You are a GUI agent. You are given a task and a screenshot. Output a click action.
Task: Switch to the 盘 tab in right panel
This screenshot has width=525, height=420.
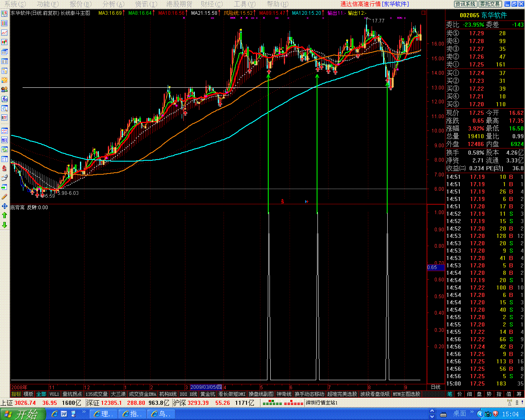[x=479, y=394]
